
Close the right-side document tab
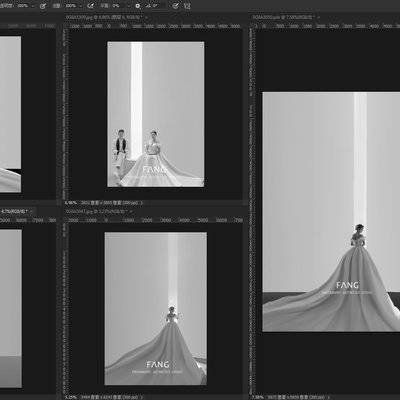coord(318,17)
